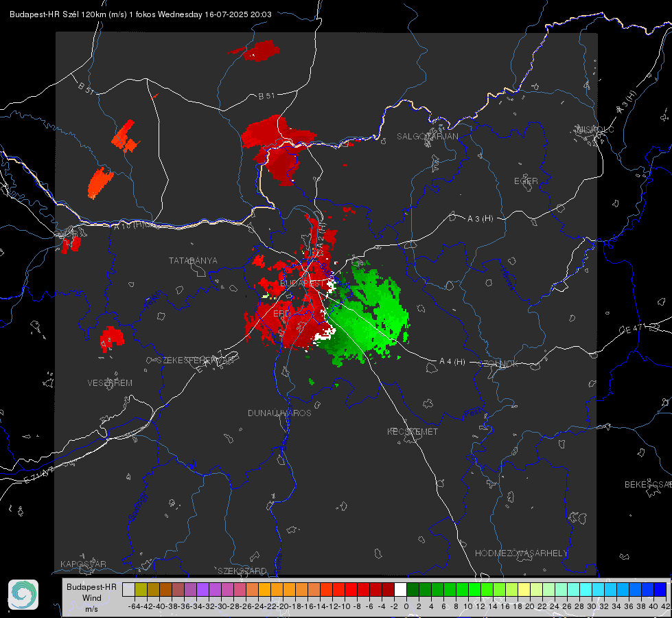Click the DUNAÚJVÁROS city label

pos(279,413)
